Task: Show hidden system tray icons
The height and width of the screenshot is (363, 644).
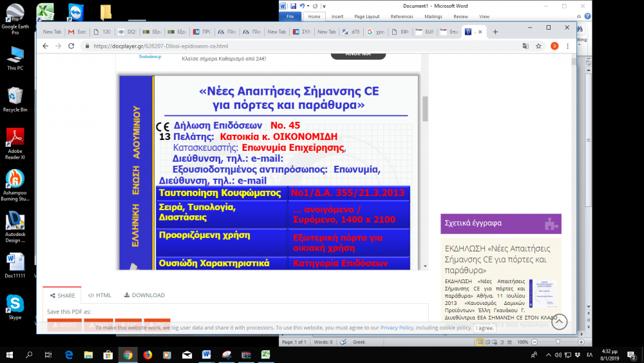Action: tap(548, 355)
